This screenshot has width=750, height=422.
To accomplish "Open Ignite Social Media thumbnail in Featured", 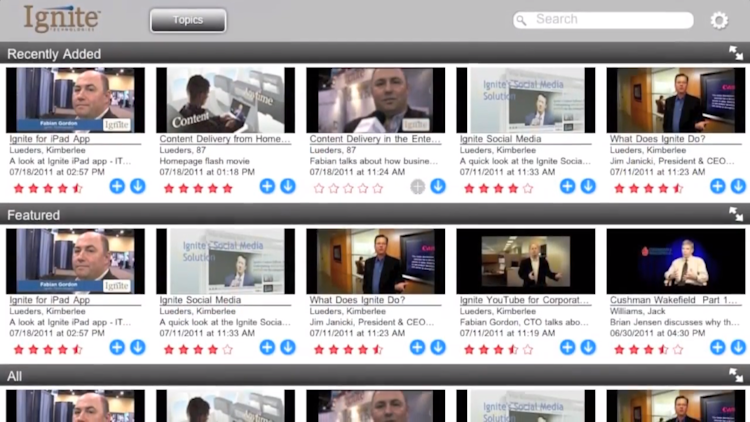I will tap(226, 261).
